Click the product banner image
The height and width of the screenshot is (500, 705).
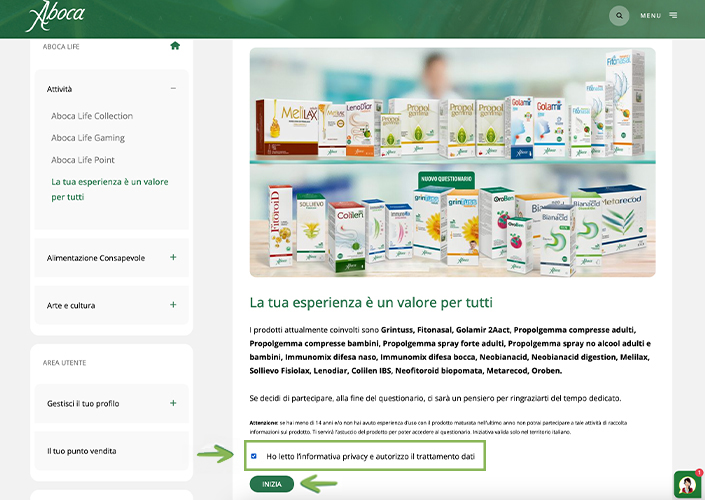(452, 162)
